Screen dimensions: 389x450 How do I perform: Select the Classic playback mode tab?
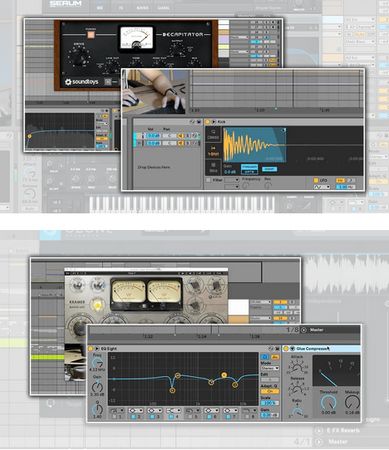[213, 134]
